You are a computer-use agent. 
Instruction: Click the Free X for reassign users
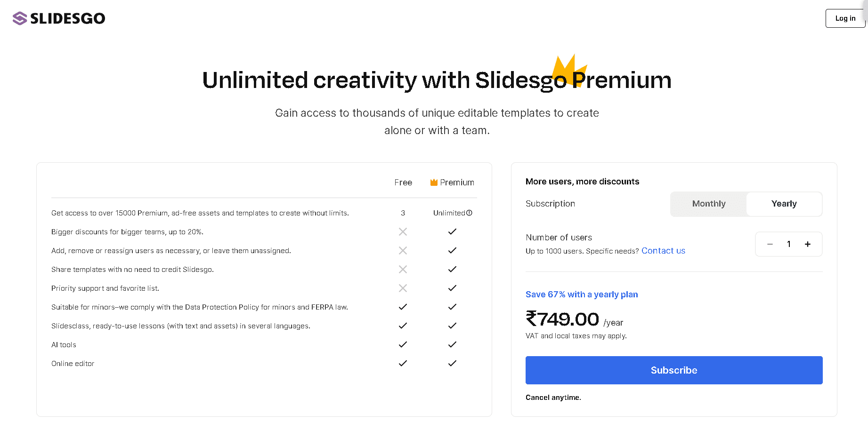click(403, 250)
